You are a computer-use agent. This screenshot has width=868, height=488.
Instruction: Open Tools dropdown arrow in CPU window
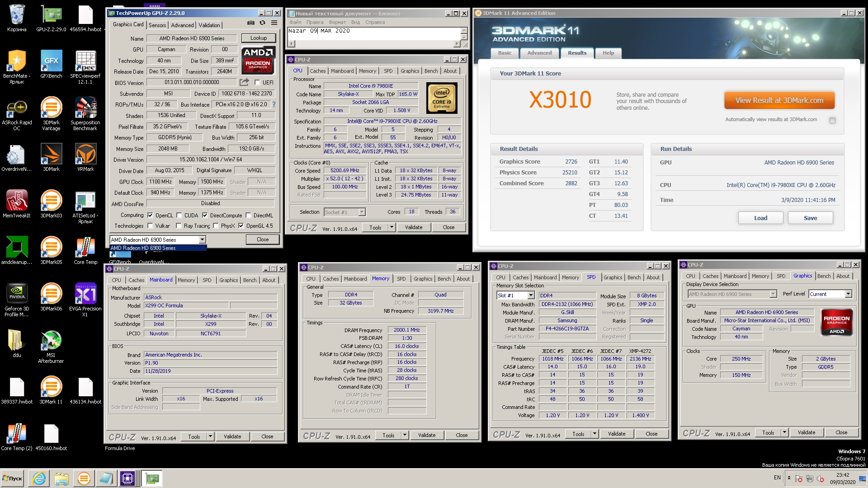[x=392, y=227]
